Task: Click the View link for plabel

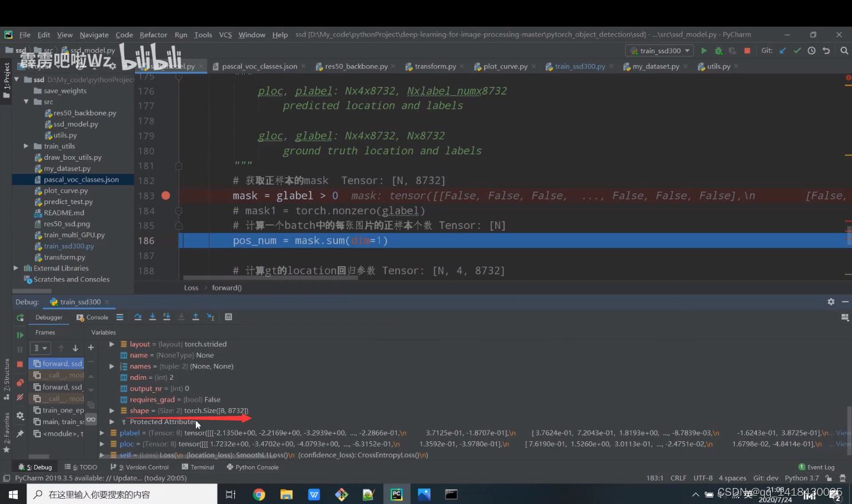Action: coord(844,433)
